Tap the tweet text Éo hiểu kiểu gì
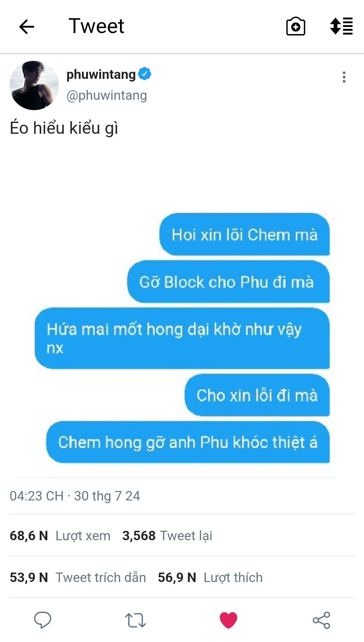 (64, 128)
